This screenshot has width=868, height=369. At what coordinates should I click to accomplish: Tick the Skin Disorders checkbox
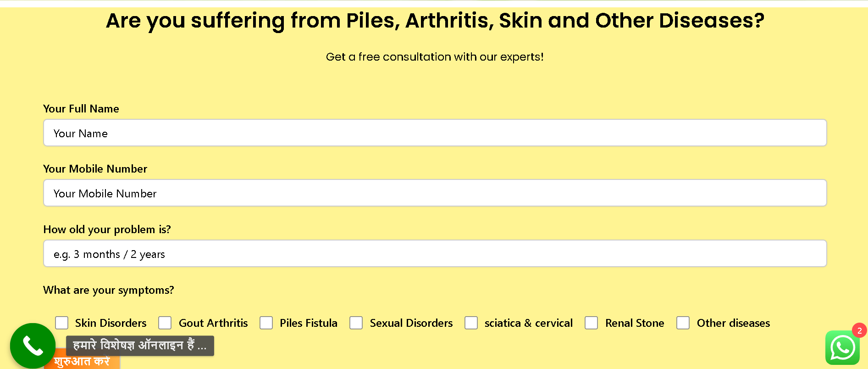pos(62,323)
